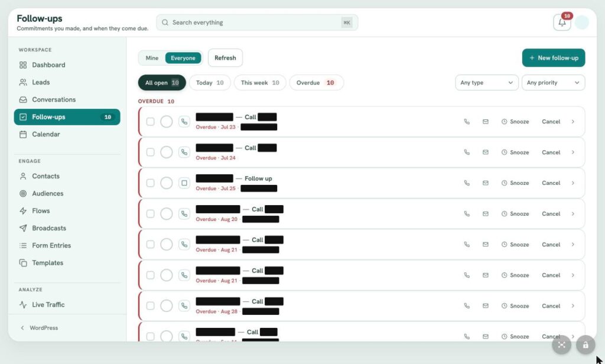Call the contact in the Aug 20 row
Viewport: 605px width, 364px height.
point(467,213)
